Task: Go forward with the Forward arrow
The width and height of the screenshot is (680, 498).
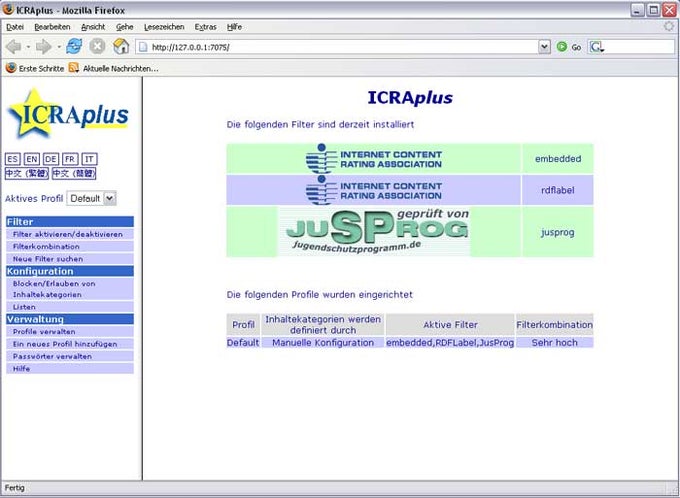Action: 44,46
